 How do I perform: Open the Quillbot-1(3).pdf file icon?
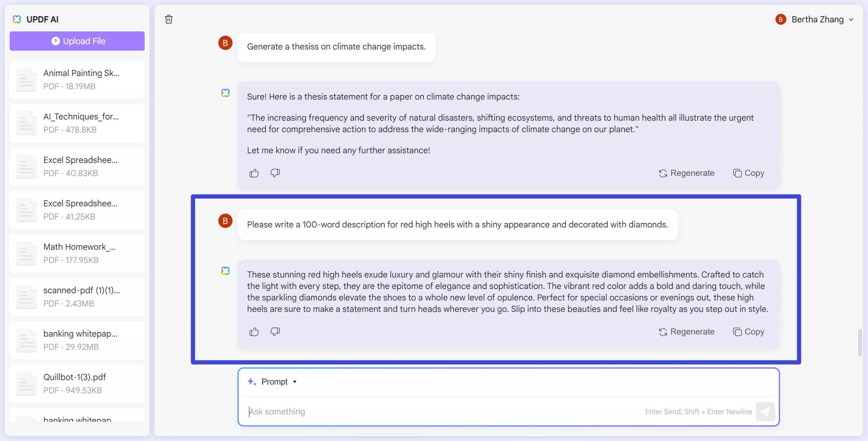(x=26, y=383)
